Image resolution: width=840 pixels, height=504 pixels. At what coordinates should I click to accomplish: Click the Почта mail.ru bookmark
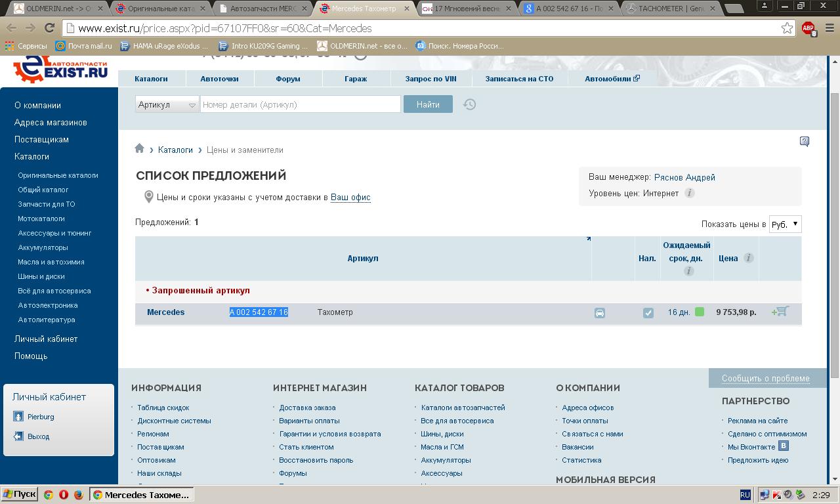pyautogui.click(x=83, y=46)
